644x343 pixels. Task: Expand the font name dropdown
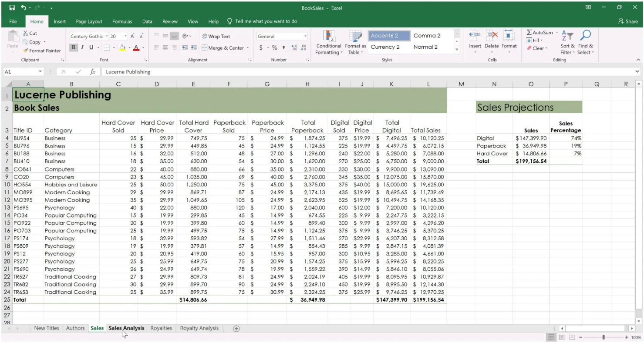[x=106, y=36]
